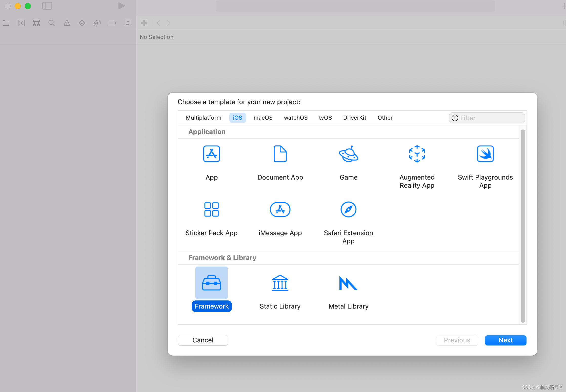The image size is (566, 392).
Task: Choose the Static Library template
Action: tap(280, 292)
